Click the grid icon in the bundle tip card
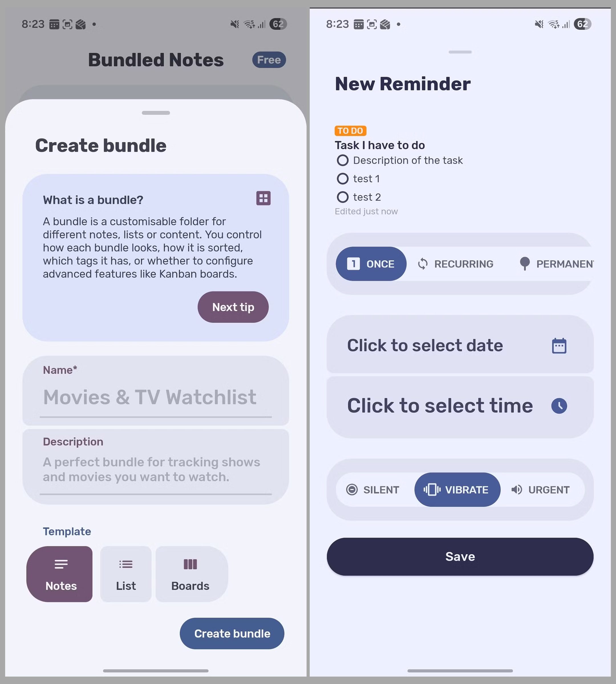Image resolution: width=616 pixels, height=684 pixels. pyautogui.click(x=263, y=198)
